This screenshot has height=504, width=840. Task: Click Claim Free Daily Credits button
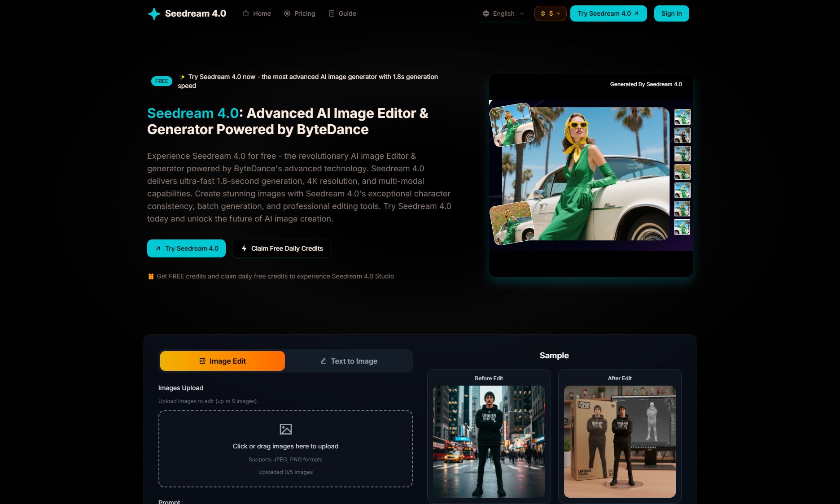pyautogui.click(x=282, y=248)
